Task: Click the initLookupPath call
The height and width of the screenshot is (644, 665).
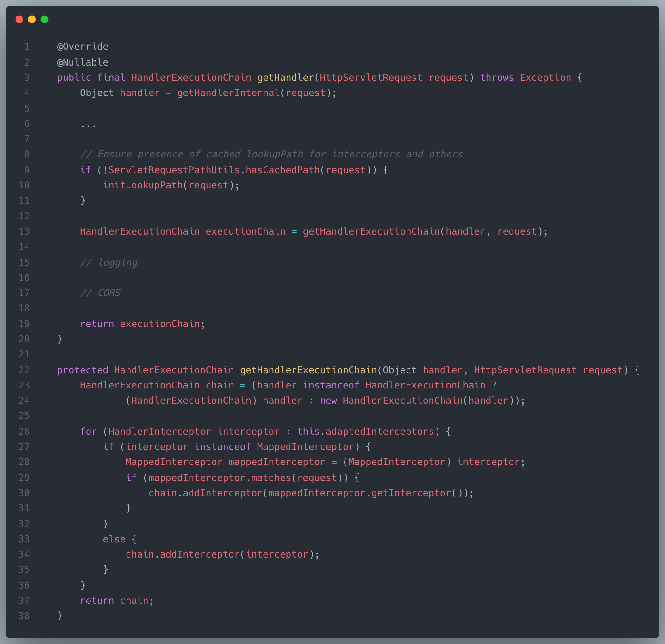Action: tap(142, 185)
